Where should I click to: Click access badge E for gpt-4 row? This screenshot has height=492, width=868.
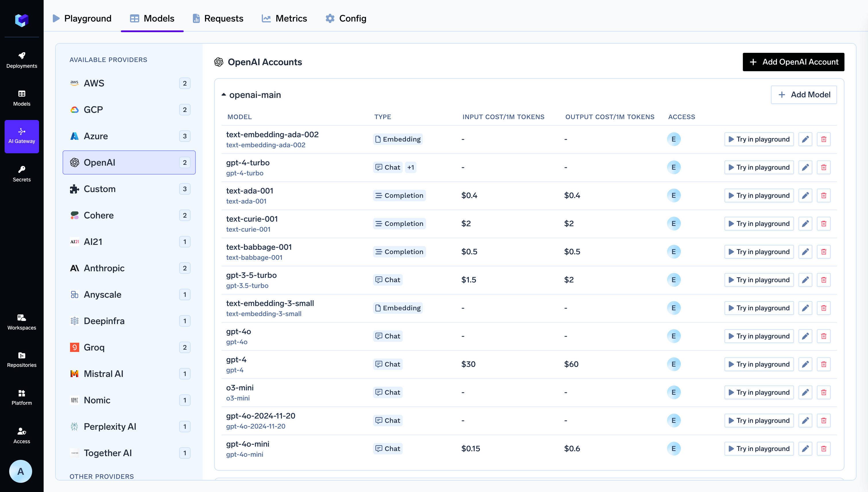pos(674,364)
